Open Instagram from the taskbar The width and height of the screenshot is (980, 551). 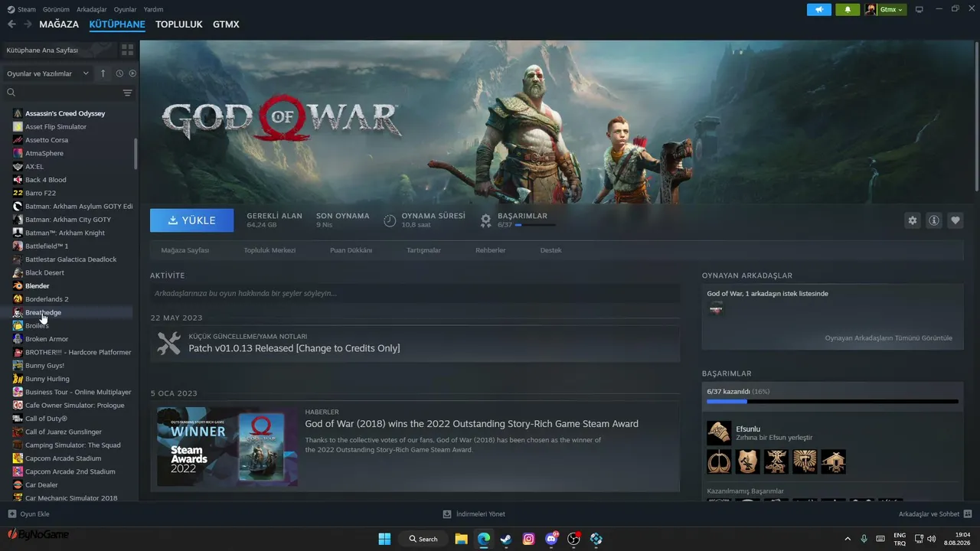coord(528,539)
